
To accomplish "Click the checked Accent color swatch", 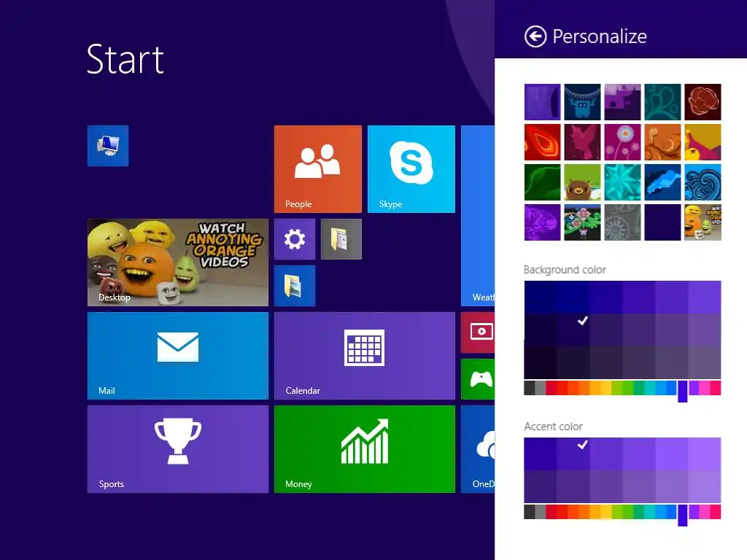I will 573,454.
